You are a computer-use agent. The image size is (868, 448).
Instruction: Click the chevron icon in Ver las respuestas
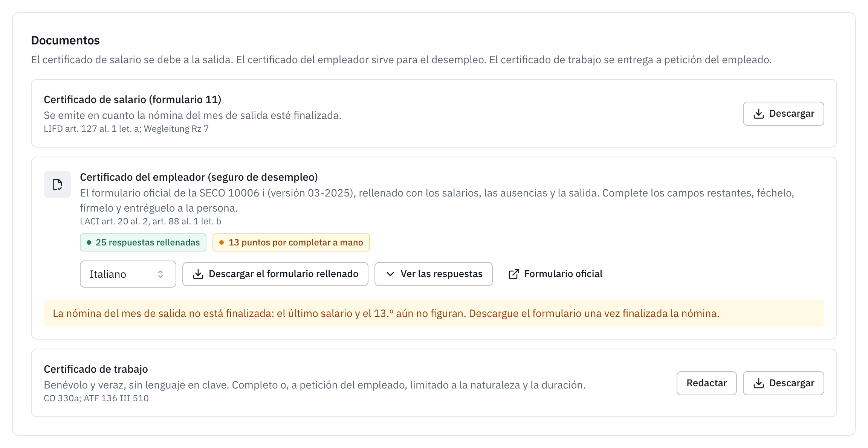click(x=390, y=274)
